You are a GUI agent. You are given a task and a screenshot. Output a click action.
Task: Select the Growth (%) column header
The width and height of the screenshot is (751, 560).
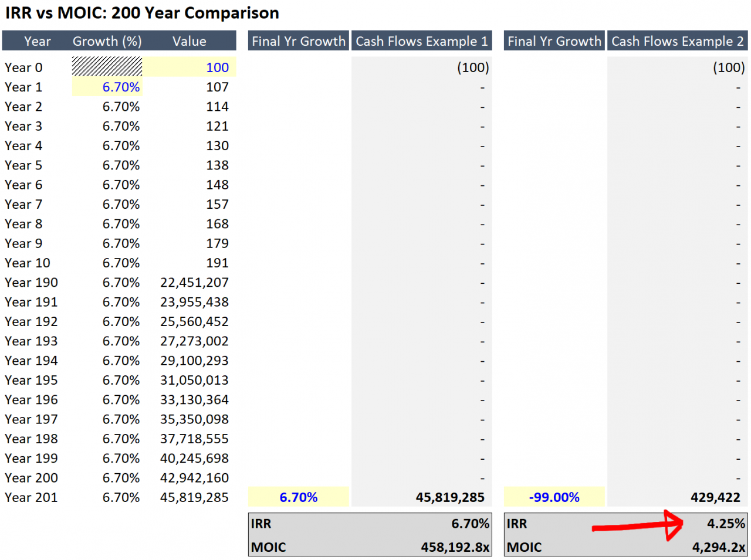tap(107, 41)
